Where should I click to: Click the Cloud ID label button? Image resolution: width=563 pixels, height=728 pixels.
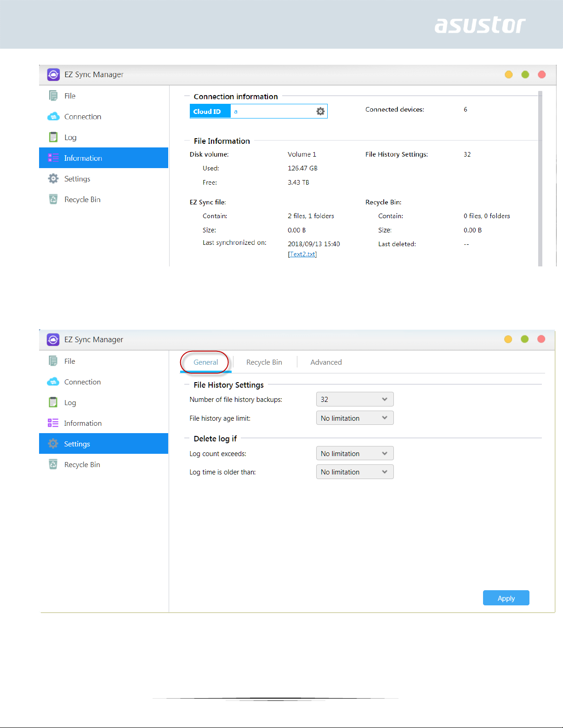click(210, 111)
